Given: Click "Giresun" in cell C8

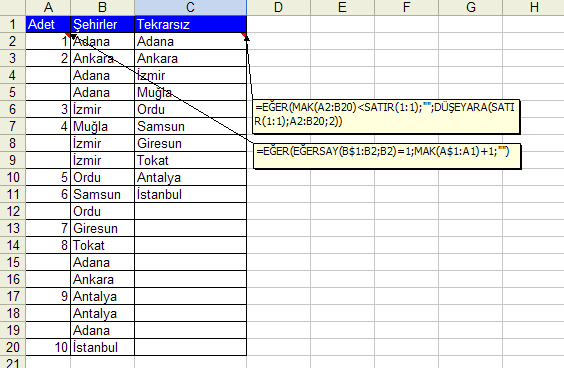Looking at the screenshot, I should pyautogui.click(x=159, y=143).
